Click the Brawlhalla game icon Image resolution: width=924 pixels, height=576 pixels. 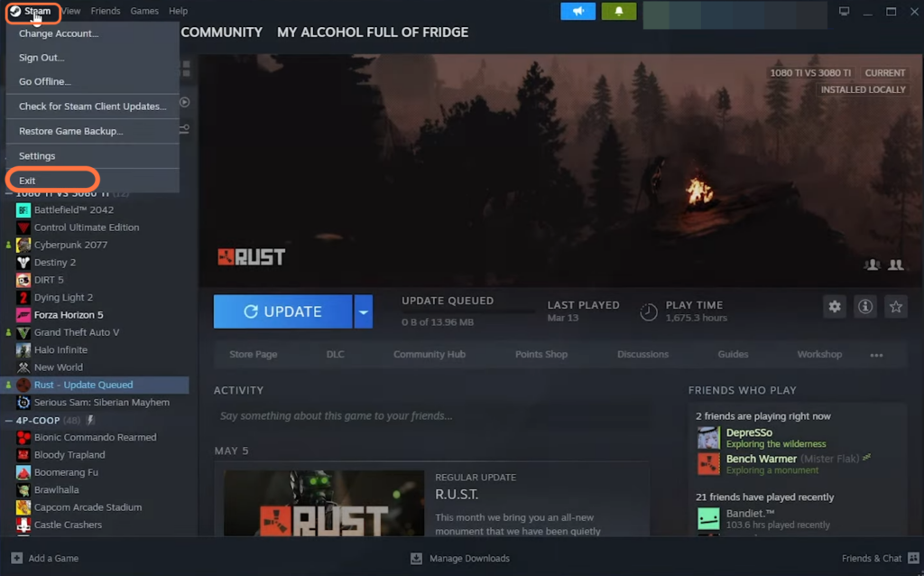tap(23, 490)
